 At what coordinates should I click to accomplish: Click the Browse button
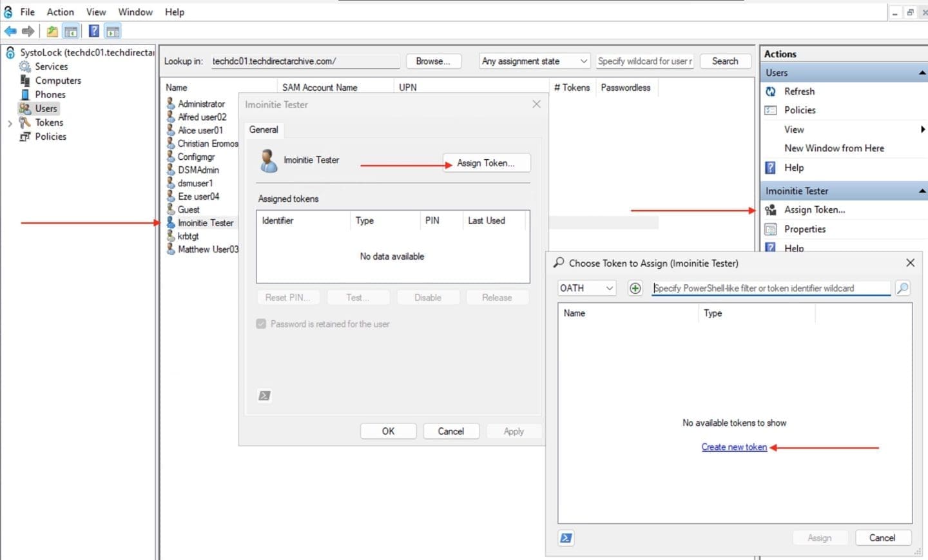click(x=433, y=61)
